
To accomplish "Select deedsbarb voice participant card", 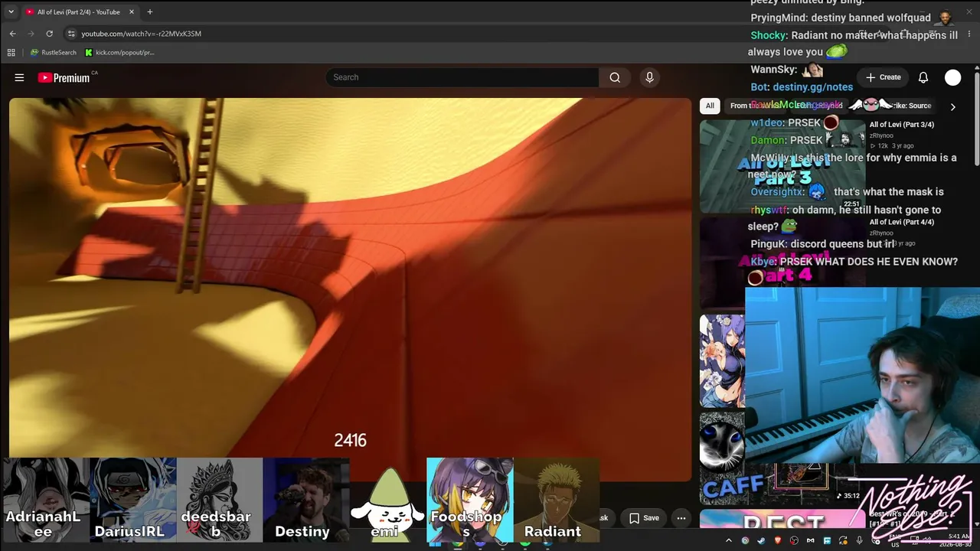I will (x=220, y=500).
